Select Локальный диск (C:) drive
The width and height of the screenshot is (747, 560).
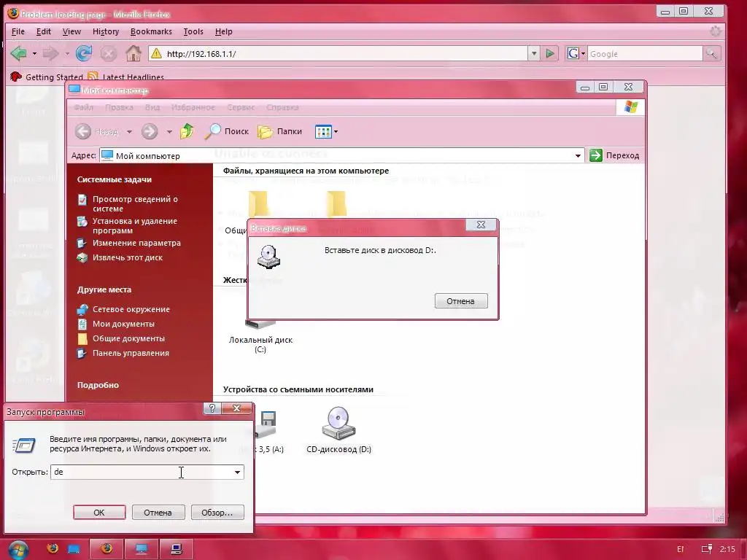click(260, 338)
